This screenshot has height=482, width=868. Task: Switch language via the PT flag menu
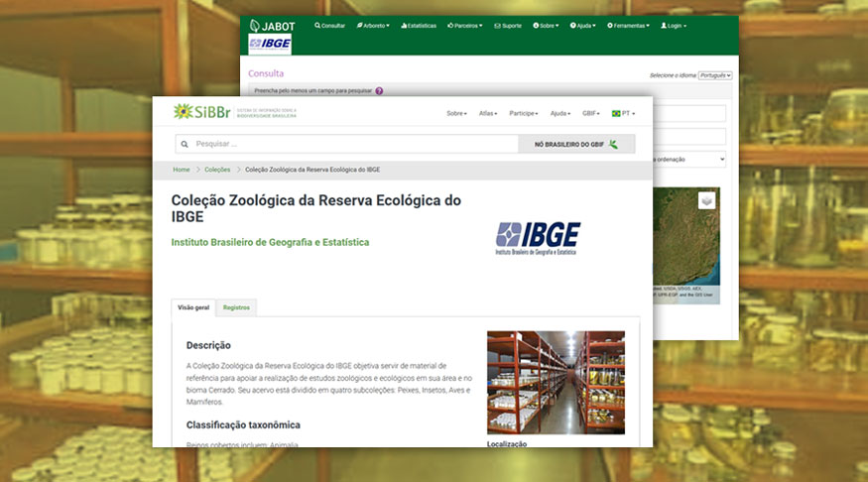[623, 113]
